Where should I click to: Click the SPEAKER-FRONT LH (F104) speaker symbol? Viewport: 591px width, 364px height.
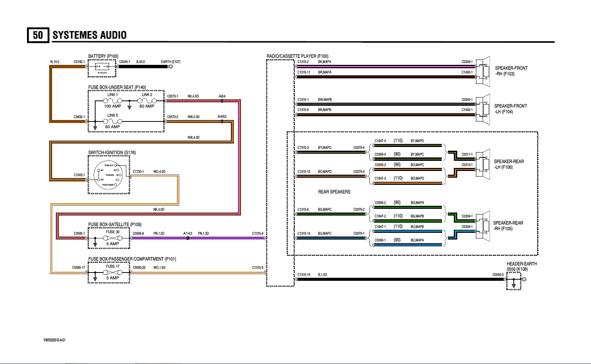click(483, 109)
